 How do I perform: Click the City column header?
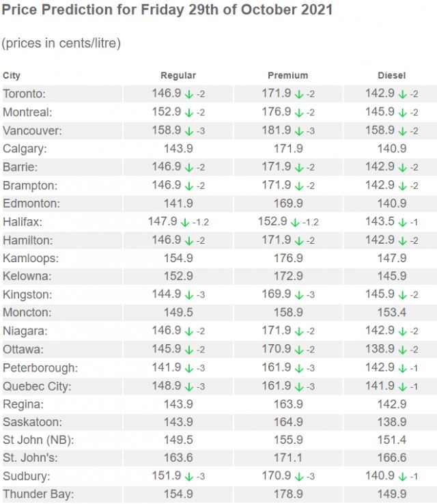[x=12, y=76]
